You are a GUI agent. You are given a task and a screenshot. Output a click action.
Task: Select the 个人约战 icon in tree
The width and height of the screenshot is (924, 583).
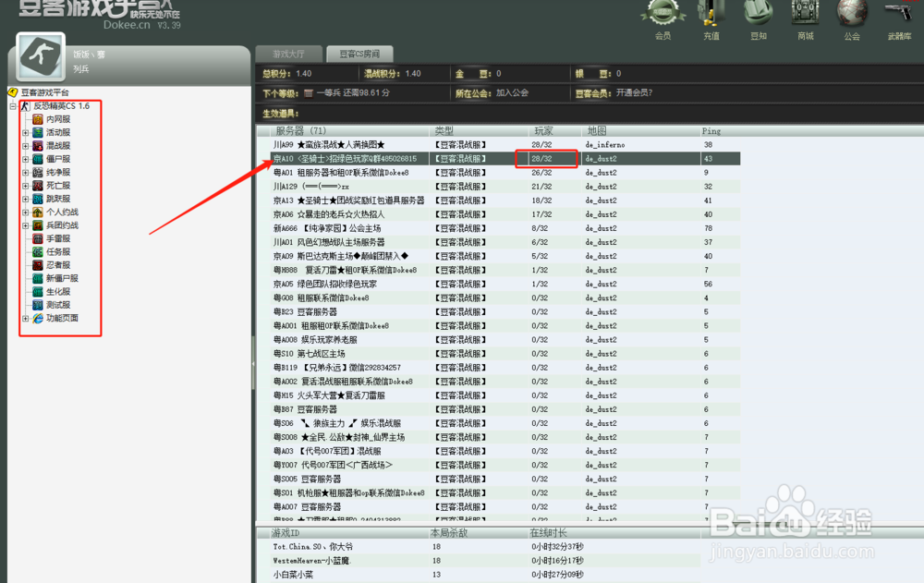(x=38, y=213)
